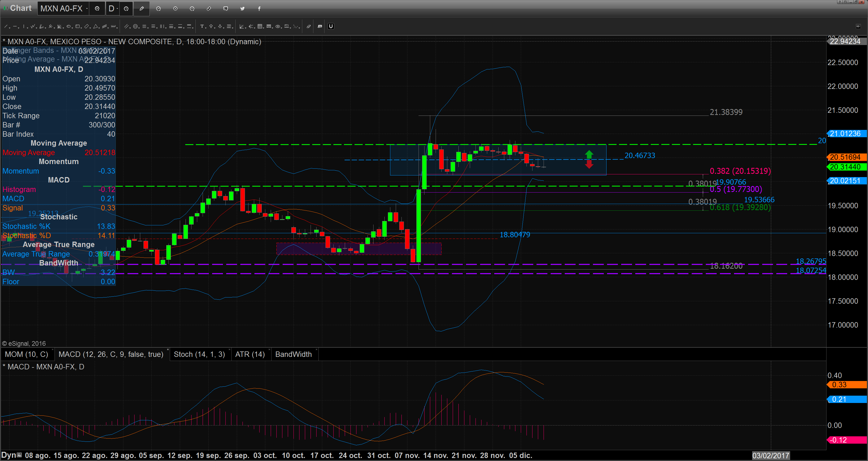This screenshot has width=868, height=461.
Task: Select the vertical line tool
Action: pyautogui.click(x=24, y=26)
